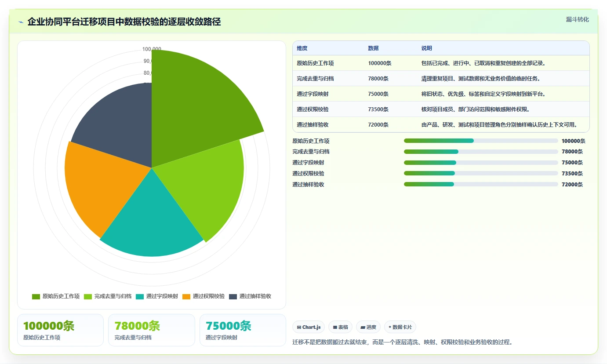Click table cell 78000条
The height and width of the screenshot is (364, 607).
[378, 79]
